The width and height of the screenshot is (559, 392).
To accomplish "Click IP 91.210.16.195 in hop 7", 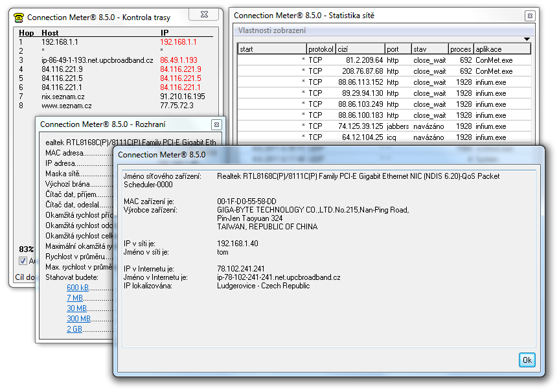I will [183, 97].
